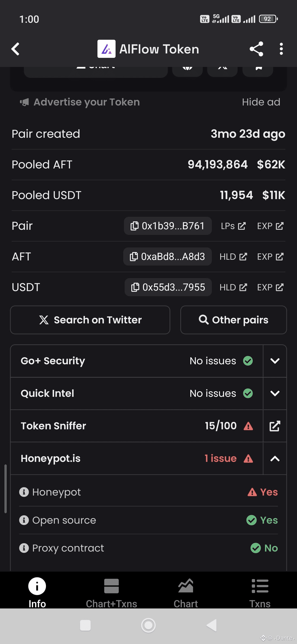
Task: Show info about Open source check
Action: 24,520
